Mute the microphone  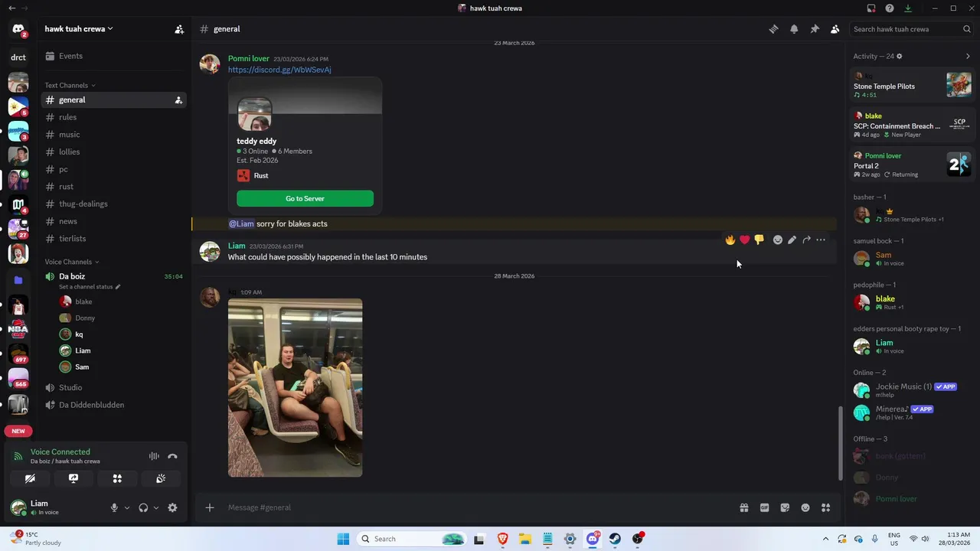point(114,507)
